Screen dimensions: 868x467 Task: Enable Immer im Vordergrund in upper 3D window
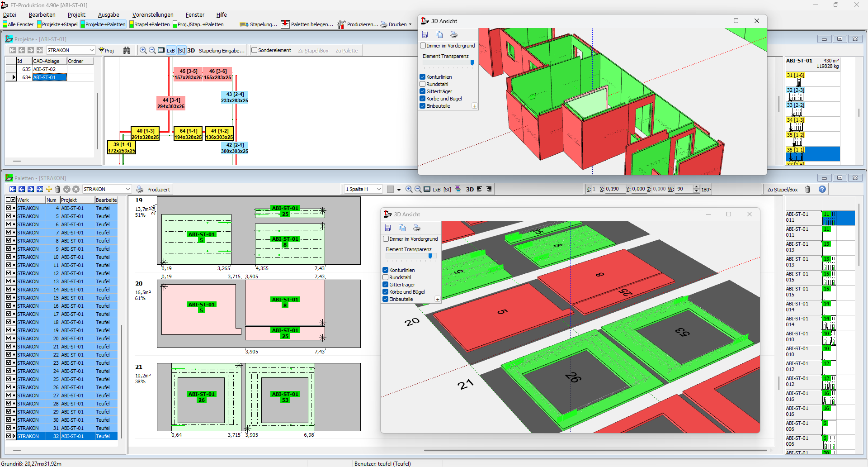[423, 46]
